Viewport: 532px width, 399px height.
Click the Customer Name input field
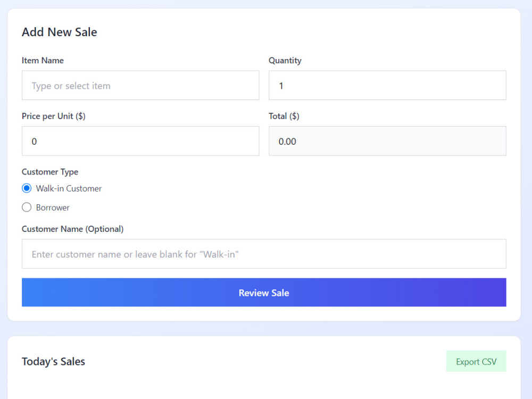[264, 254]
